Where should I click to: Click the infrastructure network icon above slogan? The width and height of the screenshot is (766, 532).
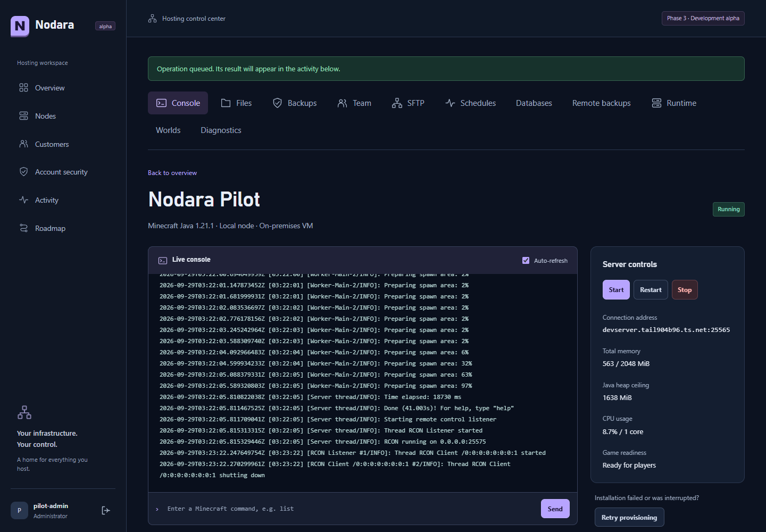click(x=24, y=412)
